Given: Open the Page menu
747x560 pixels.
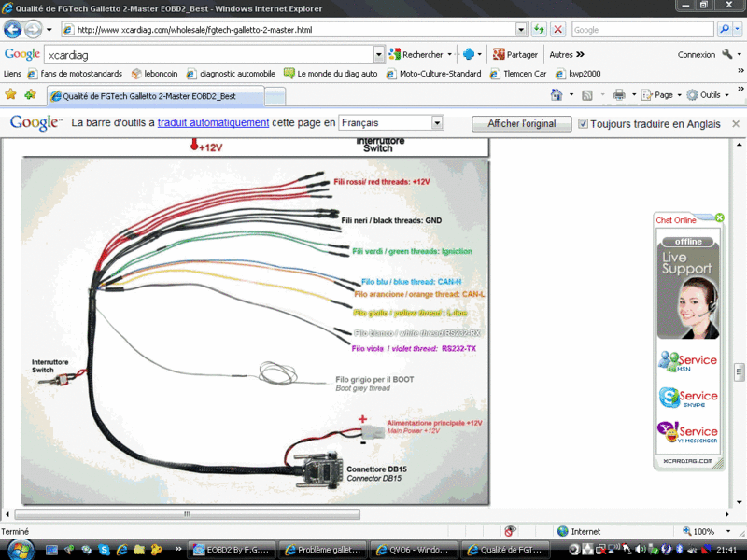Looking at the screenshot, I should 661,95.
